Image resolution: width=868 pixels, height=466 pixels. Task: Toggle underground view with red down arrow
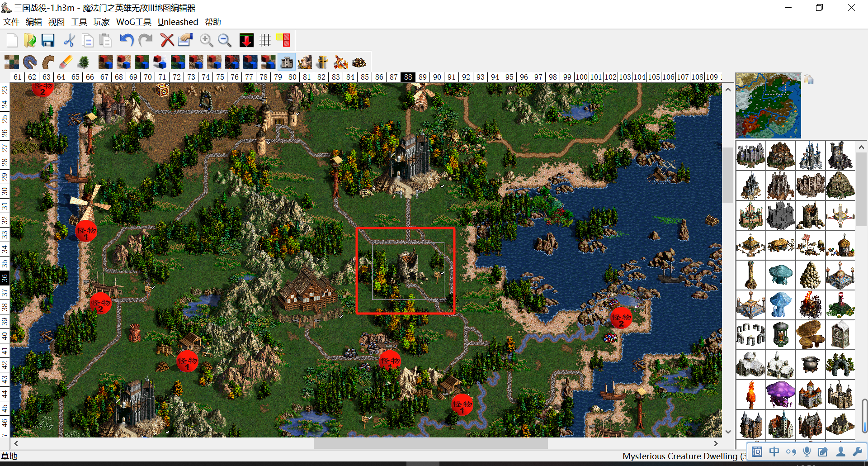[x=246, y=40]
